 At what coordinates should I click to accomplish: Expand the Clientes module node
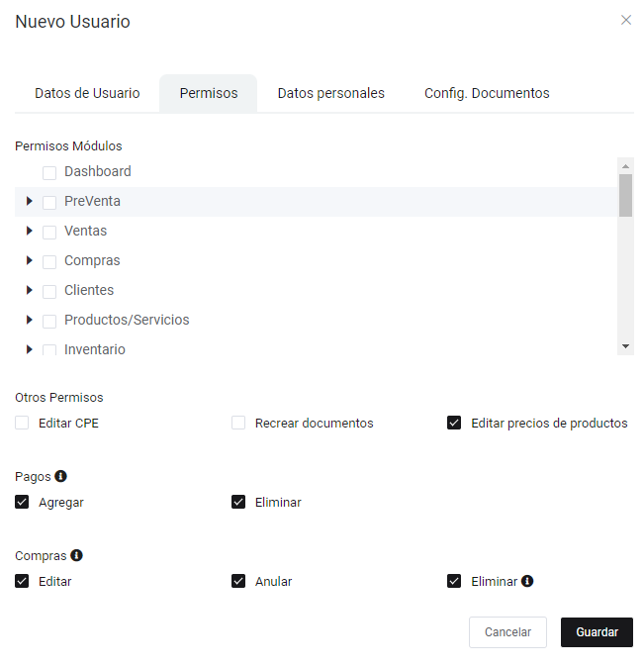click(30, 290)
